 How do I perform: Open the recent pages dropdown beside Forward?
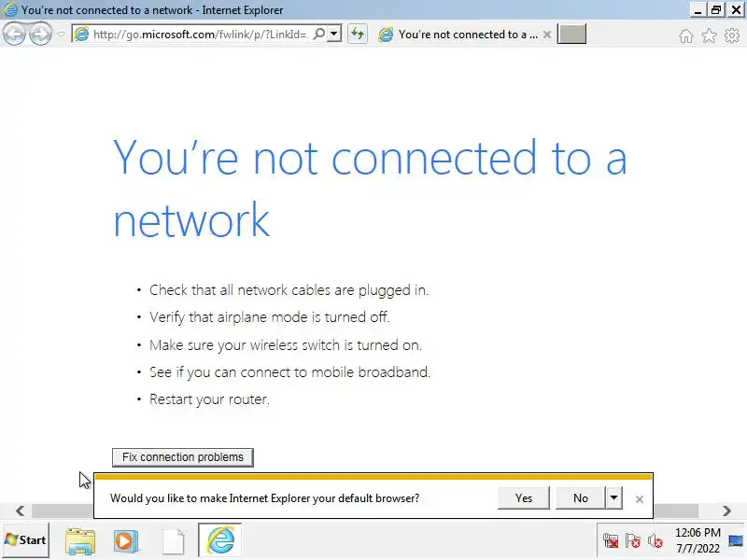pyautogui.click(x=61, y=35)
